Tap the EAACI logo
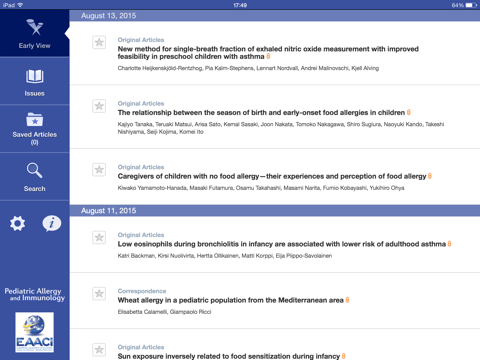The image size is (480, 360). pyautogui.click(x=34, y=332)
